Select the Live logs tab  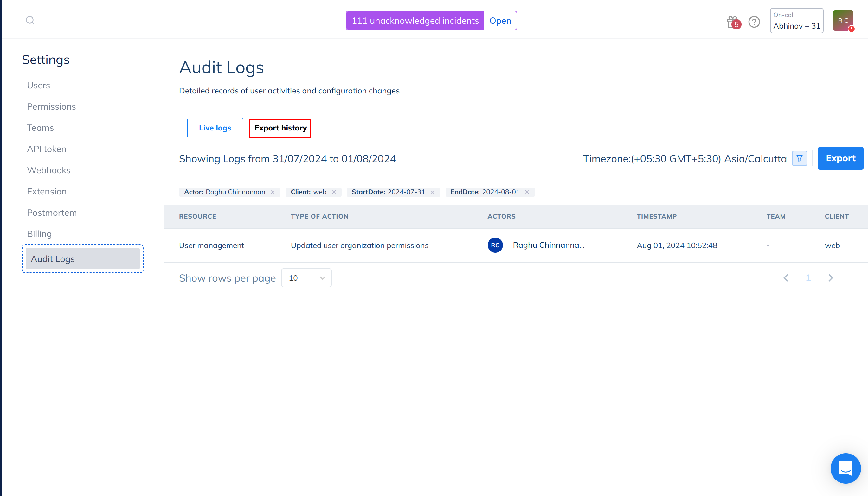[215, 128]
